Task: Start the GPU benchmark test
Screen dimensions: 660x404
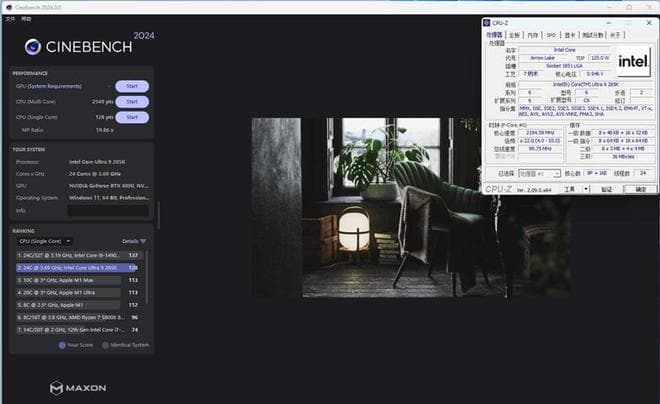Action: click(131, 86)
